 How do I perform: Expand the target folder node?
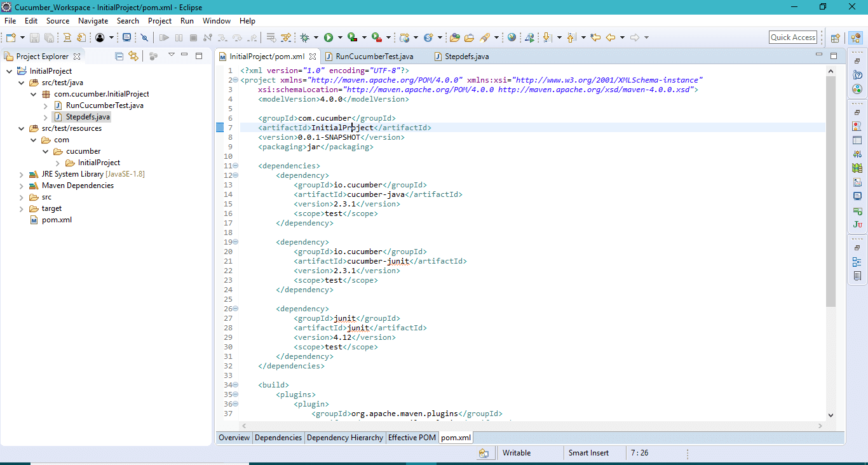click(21, 208)
